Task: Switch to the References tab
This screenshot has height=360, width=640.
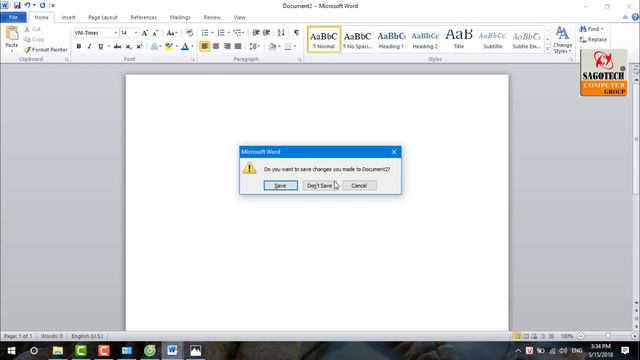Action: click(144, 18)
